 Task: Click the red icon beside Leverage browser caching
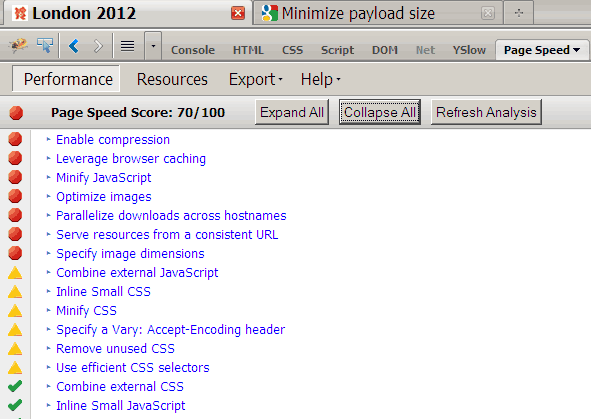pos(15,158)
